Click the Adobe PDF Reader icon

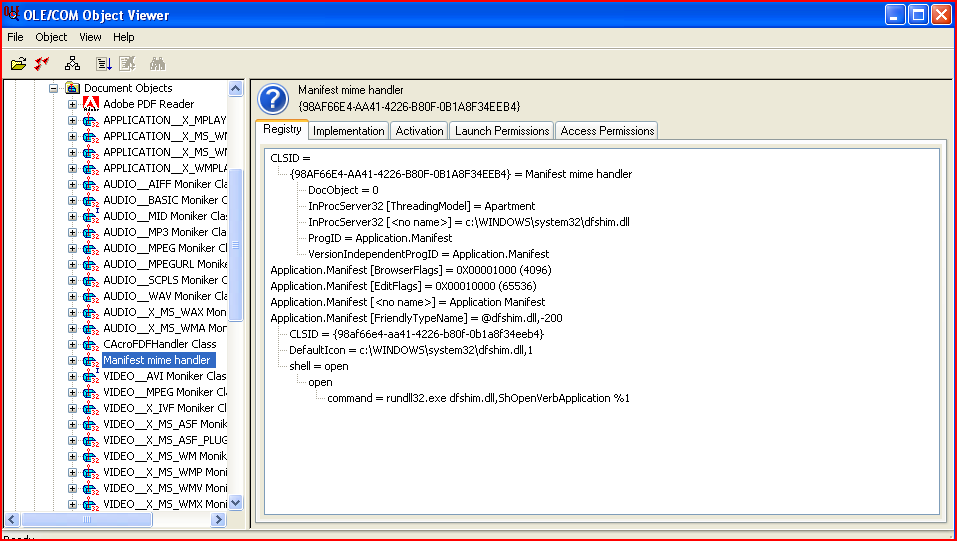[x=90, y=104]
